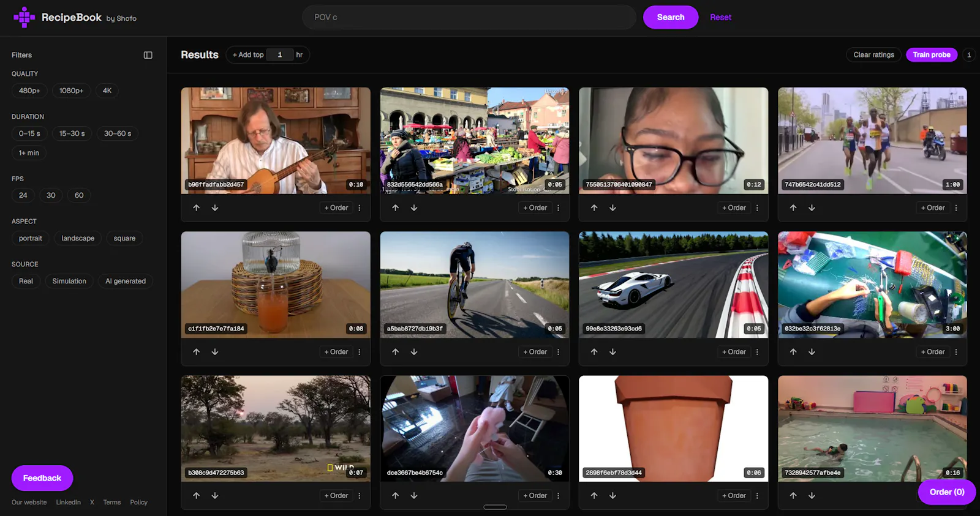
Task: Collapse the Filters sidebar panel icon
Action: pyautogui.click(x=148, y=55)
